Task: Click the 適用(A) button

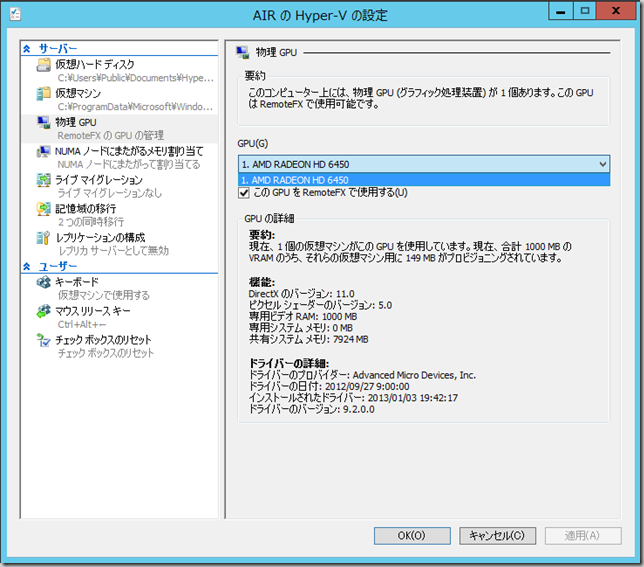Action: (583, 536)
